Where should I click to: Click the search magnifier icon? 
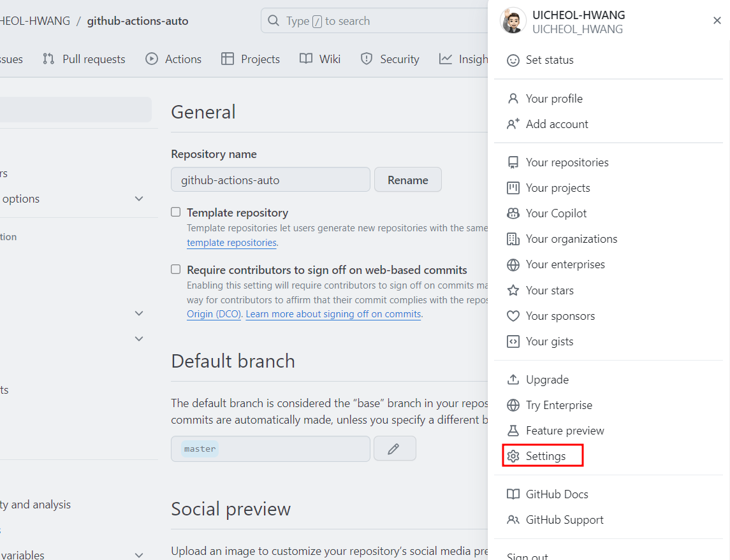[274, 21]
